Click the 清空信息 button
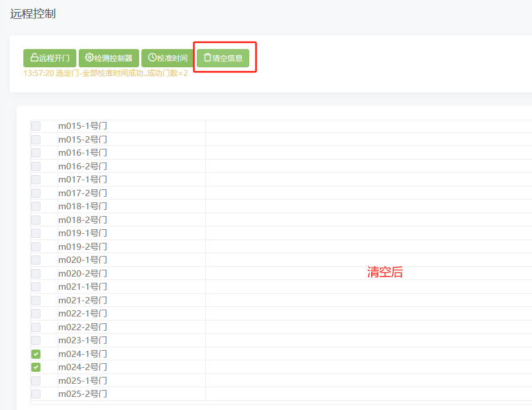 223,58
